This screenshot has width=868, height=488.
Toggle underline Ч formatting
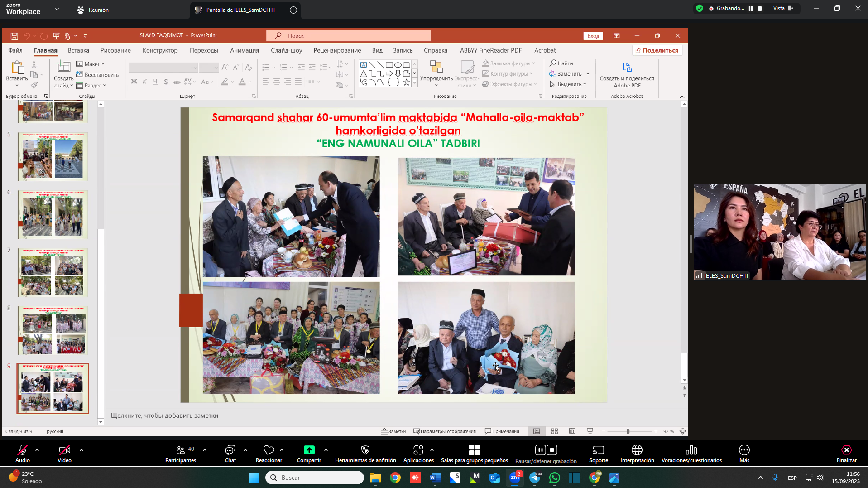tap(155, 82)
